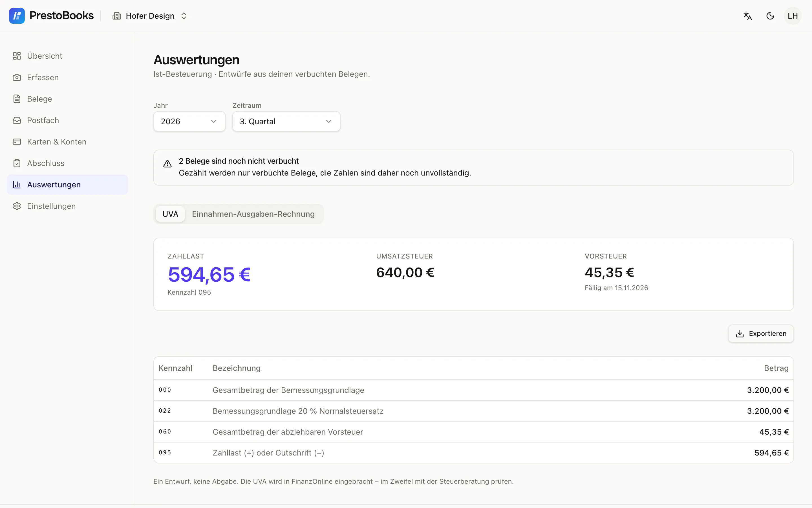The width and height of the screenshot is (812, 508).
Task: Open the Abschluss section
Action: tap(67, 163)
